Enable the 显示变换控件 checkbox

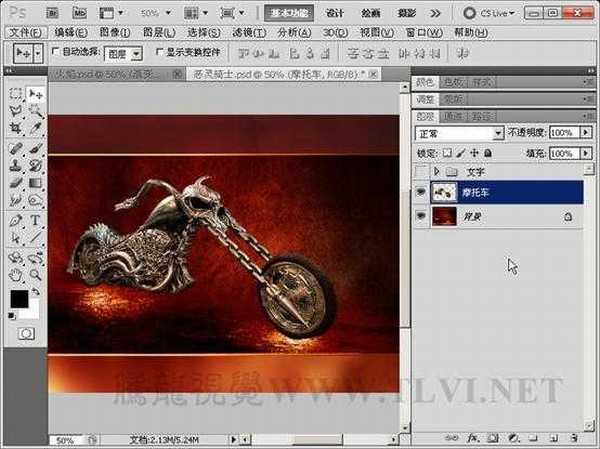click(158, 51)
